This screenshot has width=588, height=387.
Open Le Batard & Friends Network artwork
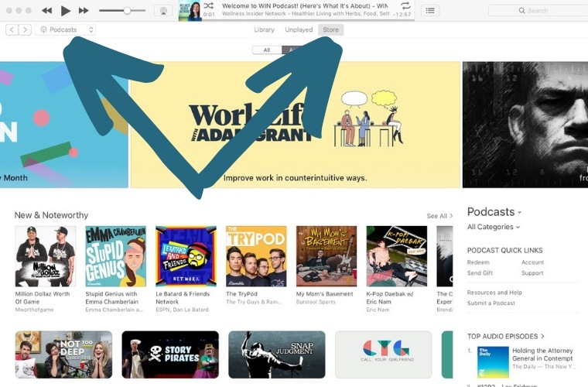click(186, 256)
